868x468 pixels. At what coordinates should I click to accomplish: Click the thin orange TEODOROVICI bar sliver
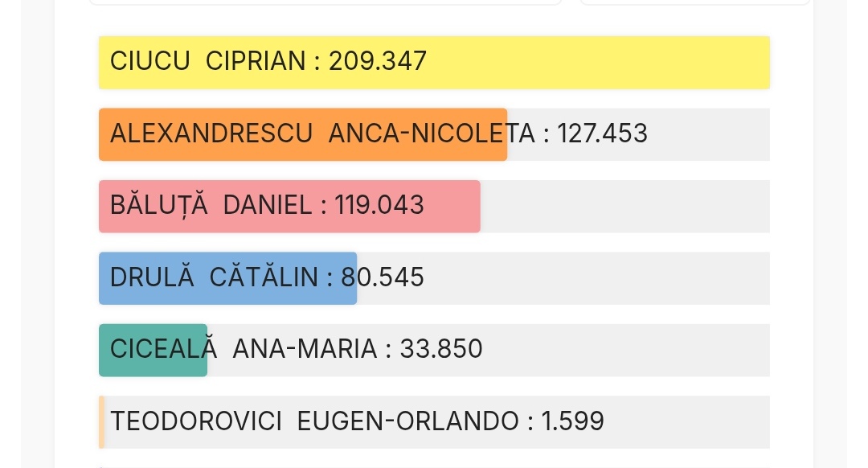101,421
